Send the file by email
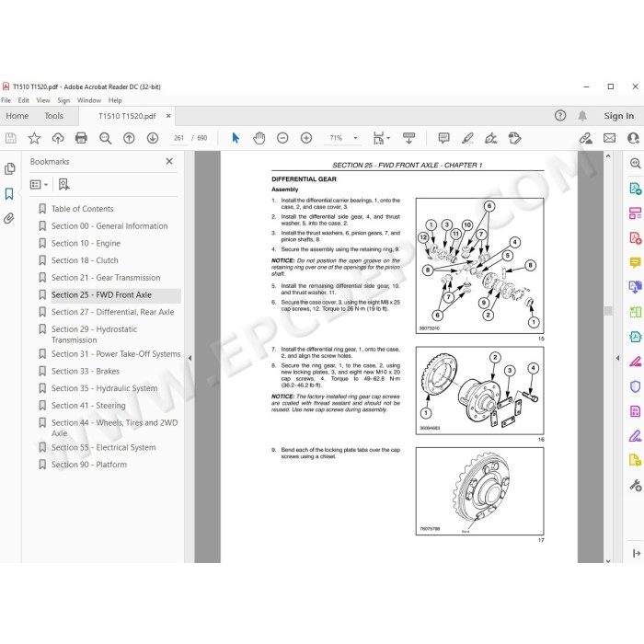This screenshot has width=644, height=644. point(609,138)
